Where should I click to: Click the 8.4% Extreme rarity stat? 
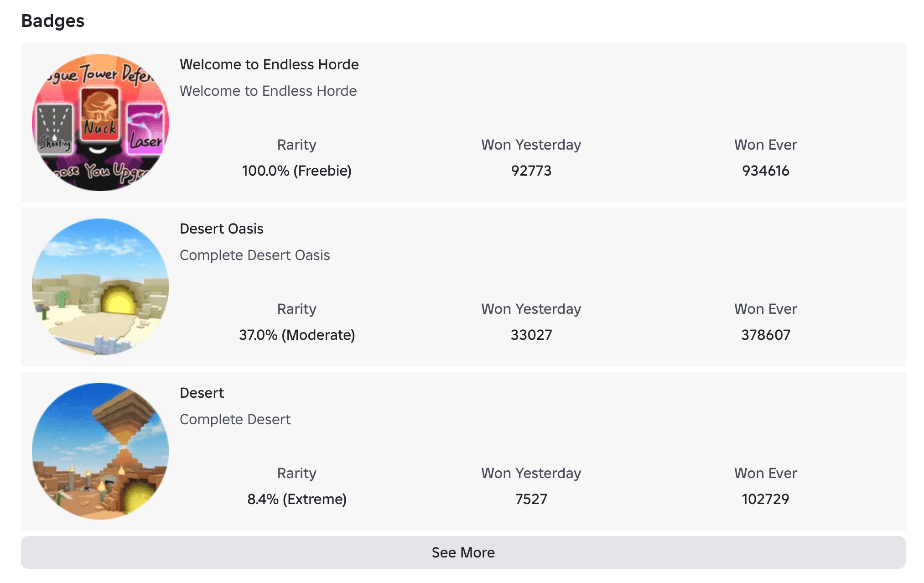(x=297, y=499)
